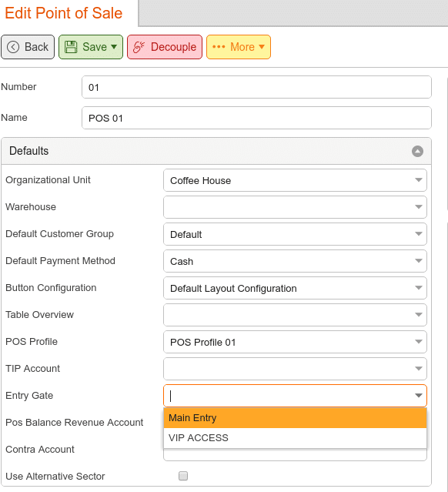Click the Decouple button
Image resolution: width=448 pixels, height=492 pixels.
165,47
